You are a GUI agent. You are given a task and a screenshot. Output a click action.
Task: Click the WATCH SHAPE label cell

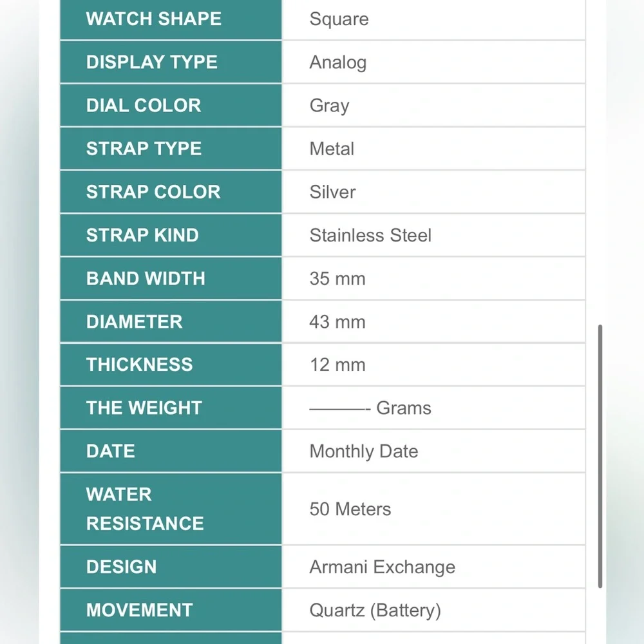(x=171, y=19)
